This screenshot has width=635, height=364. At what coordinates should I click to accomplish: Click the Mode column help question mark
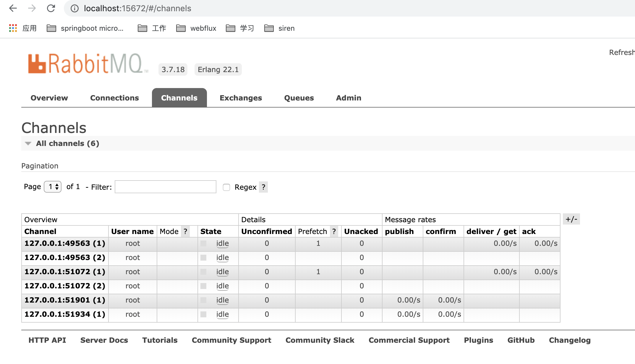pos(185,231)
